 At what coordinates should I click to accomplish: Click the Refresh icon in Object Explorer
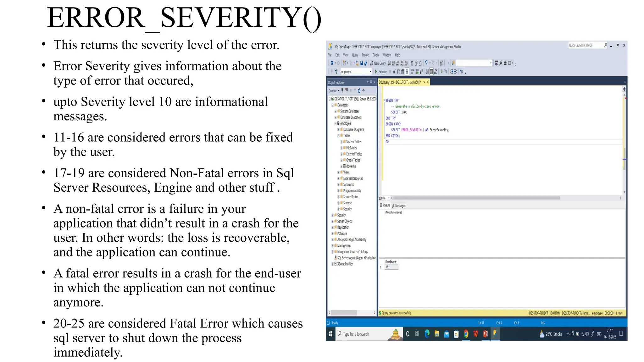[x=359, y=91]
